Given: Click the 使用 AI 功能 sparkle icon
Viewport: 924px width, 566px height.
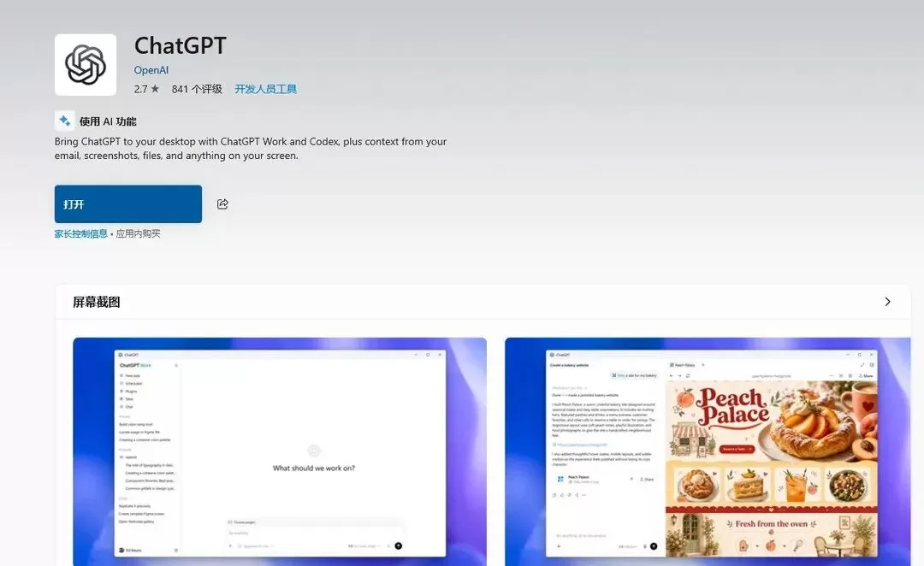Looking at the screenshot, I should [65, 121].
